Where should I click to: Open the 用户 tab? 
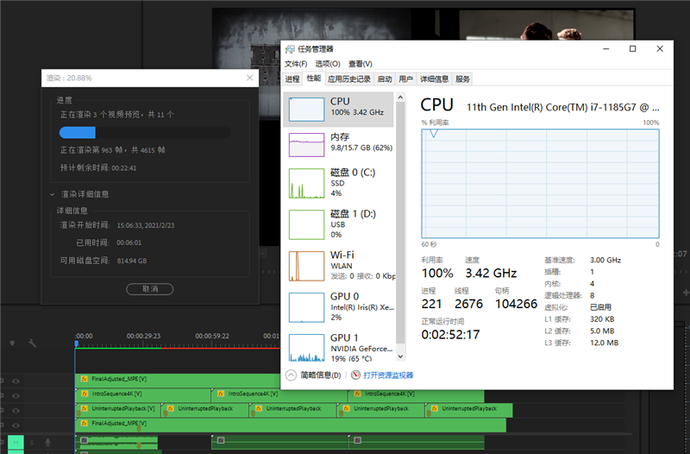(x=406, y=79)
